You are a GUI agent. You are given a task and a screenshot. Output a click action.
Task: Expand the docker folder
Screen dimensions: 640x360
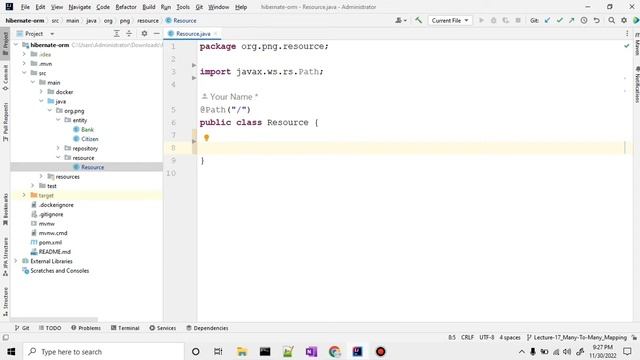click(41, 92)
